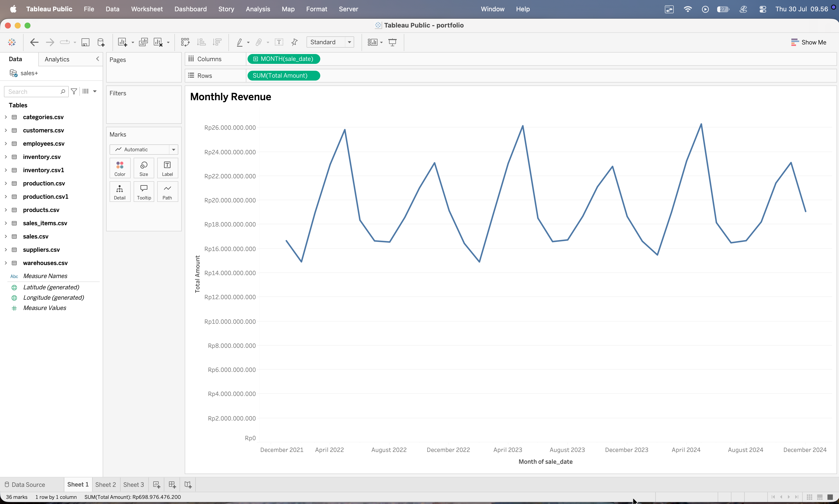Click the Latitude (generated) field
This screenshot has height=504, width=839.
tap(51, 287)
